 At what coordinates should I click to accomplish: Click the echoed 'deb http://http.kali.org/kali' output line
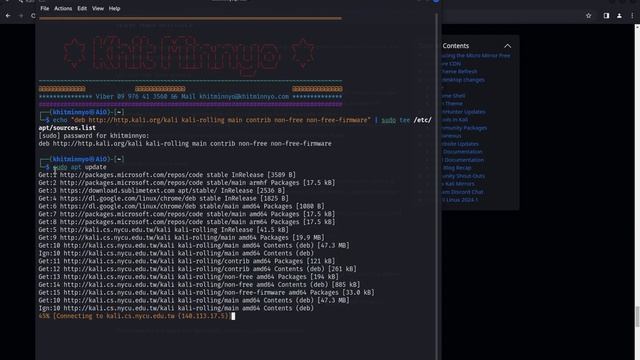pyautogui.click(x=185, y=144)
